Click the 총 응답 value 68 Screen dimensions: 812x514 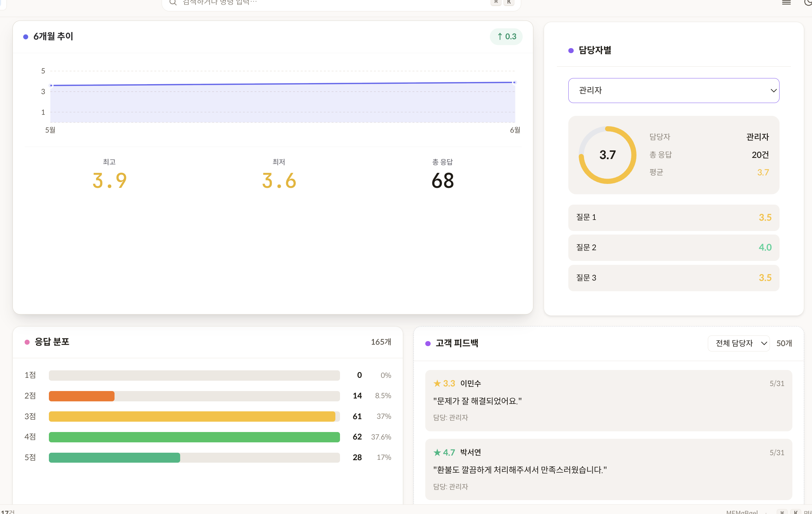tap(443, 181)
